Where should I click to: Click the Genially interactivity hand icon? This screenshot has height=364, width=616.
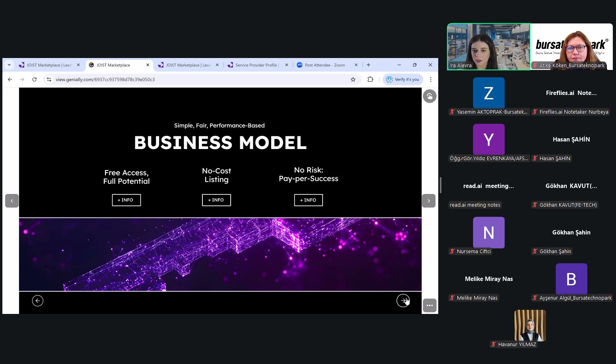coord(429,96)
